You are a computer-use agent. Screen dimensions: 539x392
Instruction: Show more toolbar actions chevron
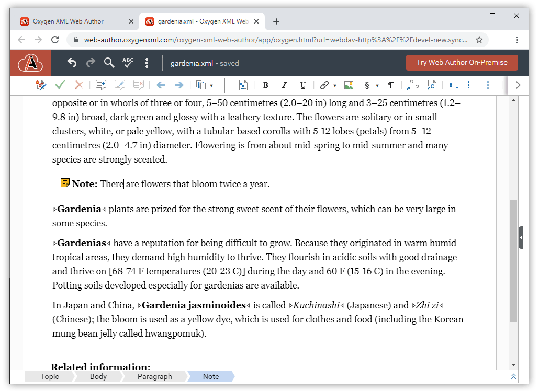[518, 85]
